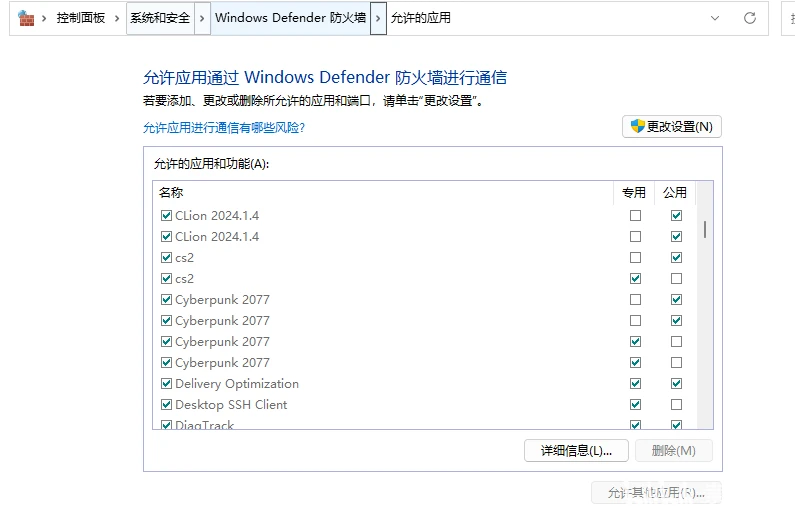Expand chevron after 控制面板 breadcrumb

[117, 18]
